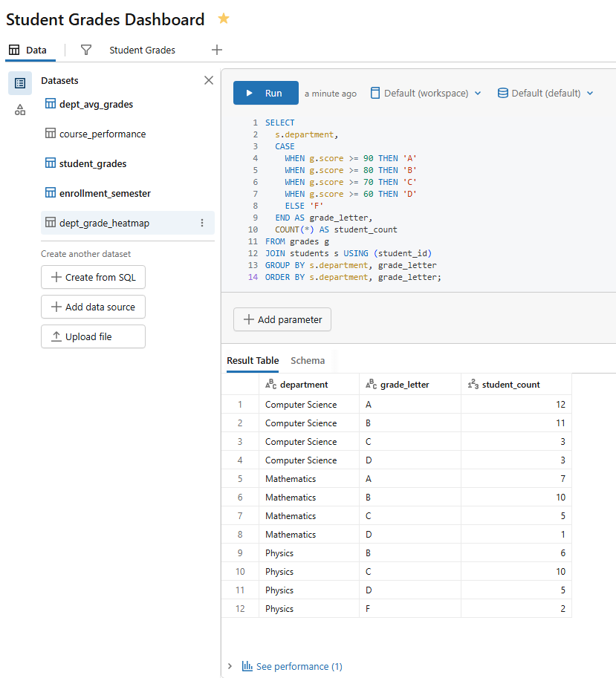This screenshot has width=616, height=678.
Task: Click grade letter F cell in row 12
Action: coord(409,608)
